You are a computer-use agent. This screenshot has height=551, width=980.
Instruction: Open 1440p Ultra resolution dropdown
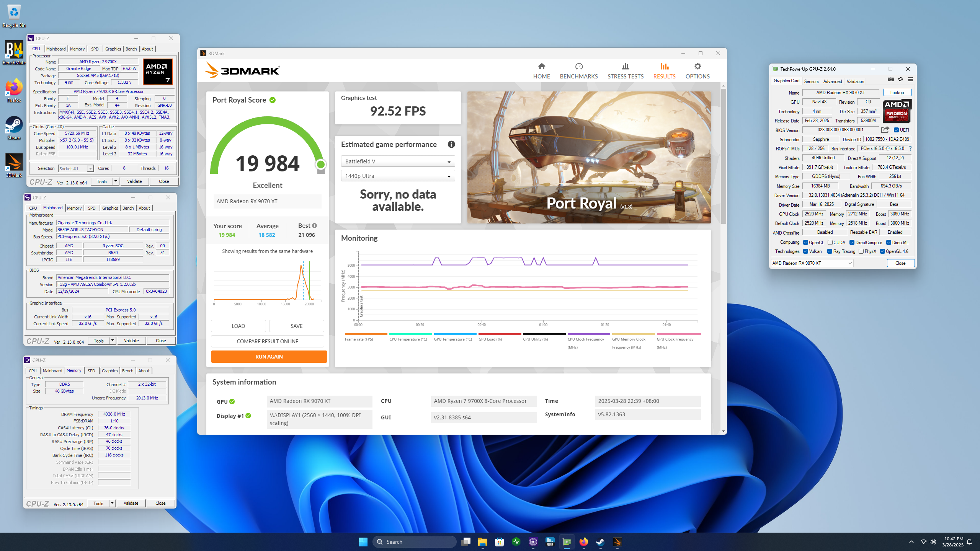tap(398, 176)
